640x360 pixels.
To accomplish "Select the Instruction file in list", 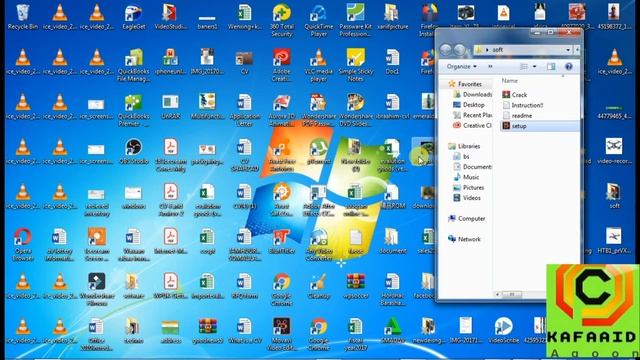I will tap(523, 105).
